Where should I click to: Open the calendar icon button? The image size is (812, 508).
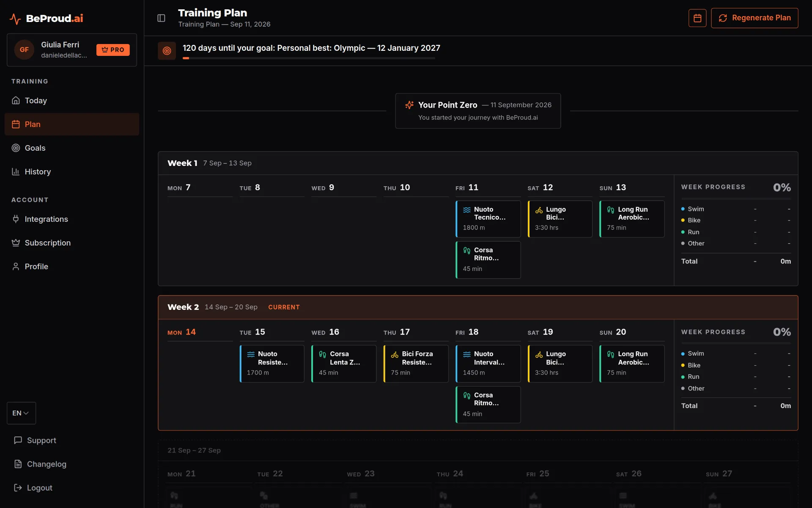[697, 18]
